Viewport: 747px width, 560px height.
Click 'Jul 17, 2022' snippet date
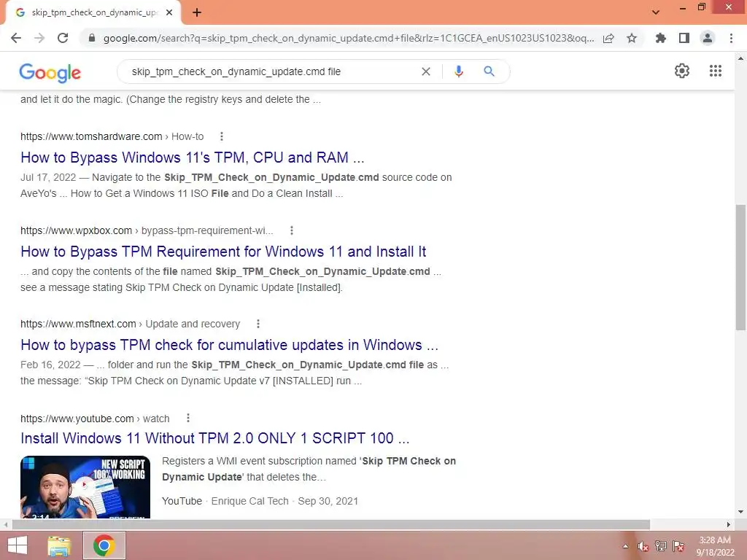(48, 178)
